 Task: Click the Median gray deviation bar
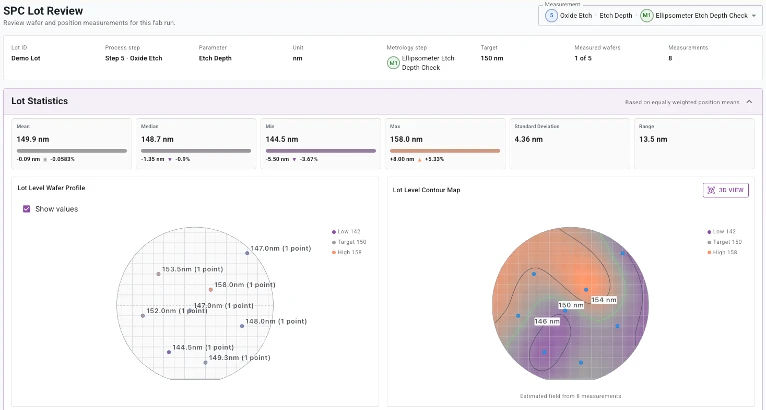(196, 151)
